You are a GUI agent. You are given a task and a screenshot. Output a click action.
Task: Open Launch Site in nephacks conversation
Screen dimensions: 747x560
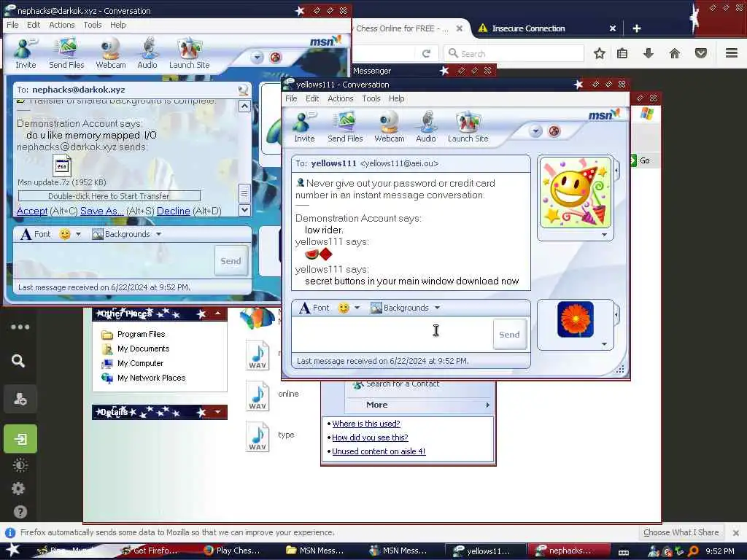(x=189, y=53)
